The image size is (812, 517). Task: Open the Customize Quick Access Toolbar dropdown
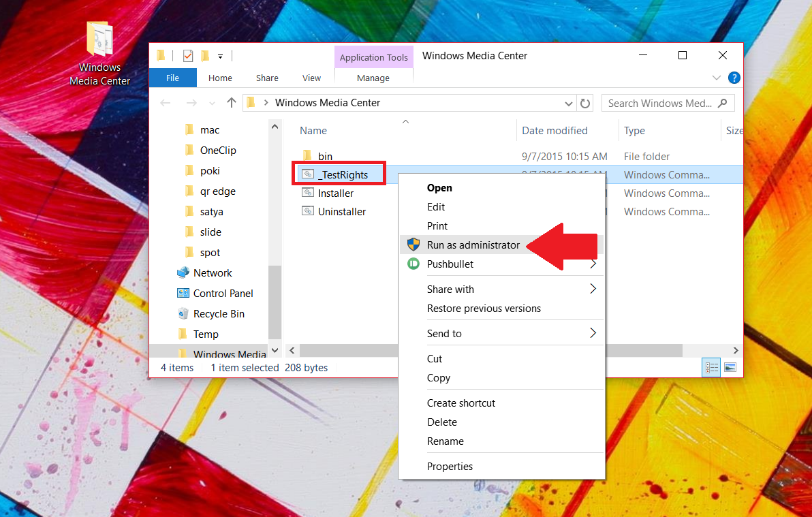tap(219, 57)
